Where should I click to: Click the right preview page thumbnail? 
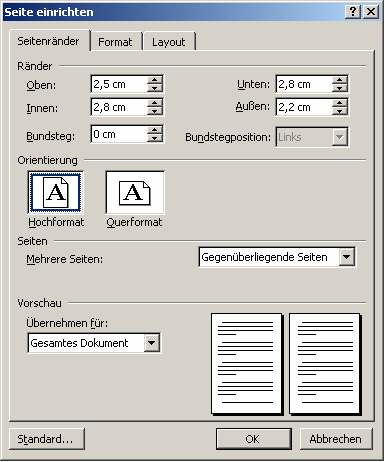tap(325, 364)
